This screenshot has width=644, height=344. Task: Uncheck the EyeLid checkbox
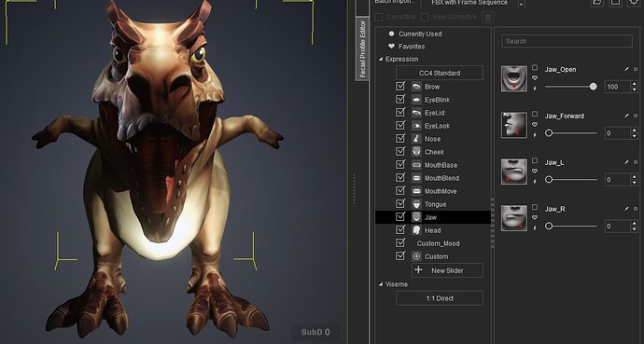(x=400, y=113)
